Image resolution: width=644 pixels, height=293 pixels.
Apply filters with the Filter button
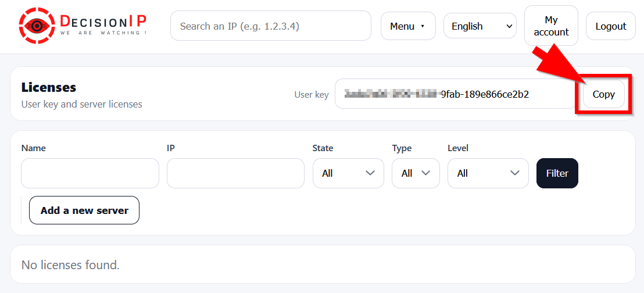tap(557, 173)
